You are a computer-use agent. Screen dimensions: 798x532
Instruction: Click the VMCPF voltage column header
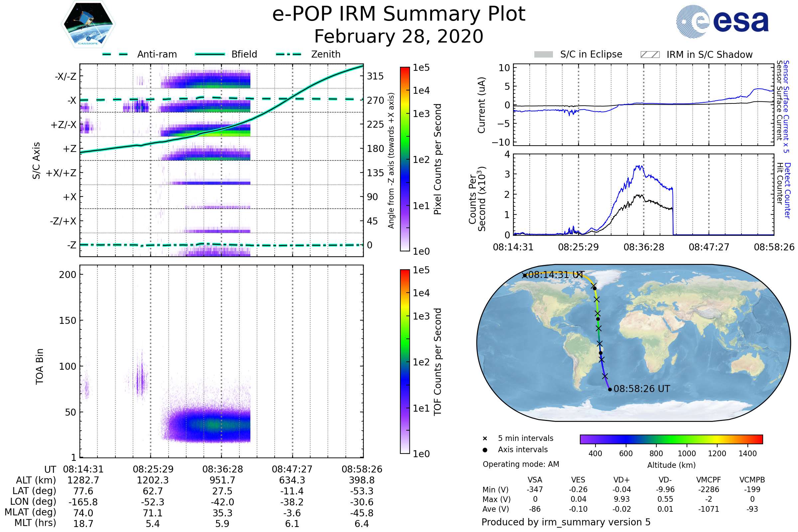(x=709, y=480)
